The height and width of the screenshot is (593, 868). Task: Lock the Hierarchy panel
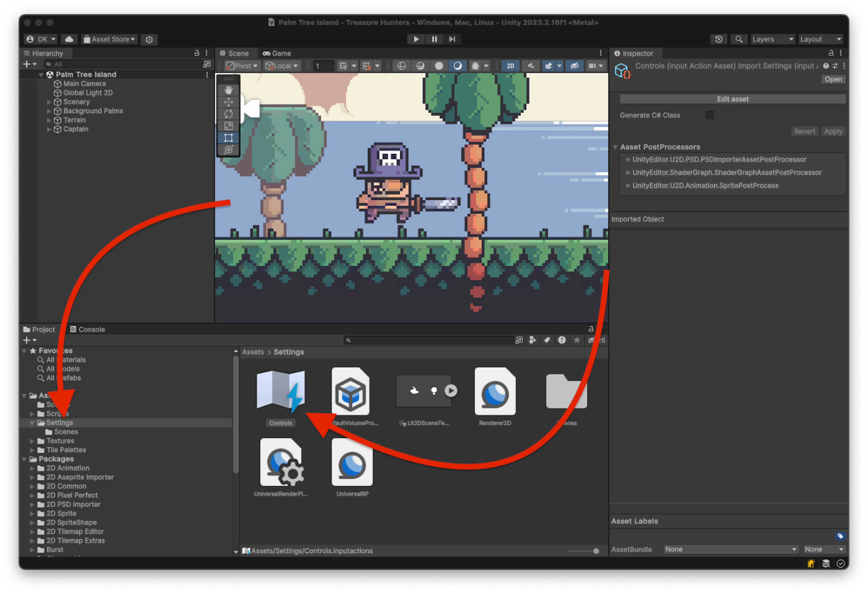click(x=196, y=53)
